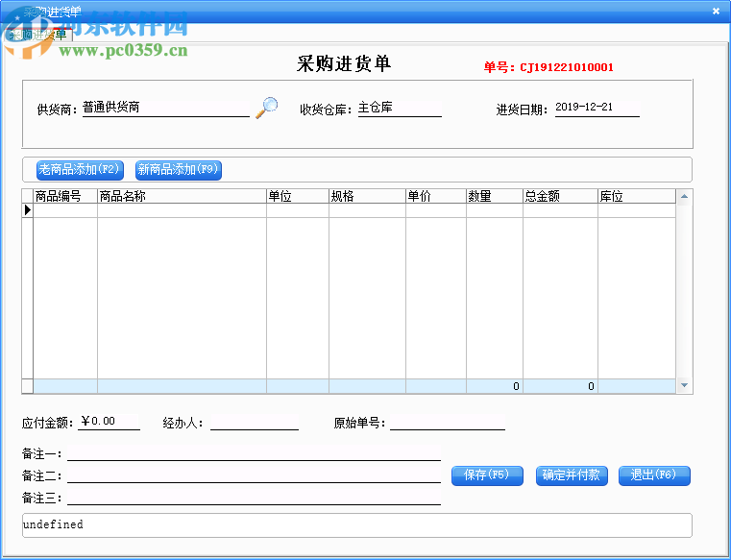Open supplier search with magnifier icon
Image resolution: width=731 pixels, height=560 pixels.
coord(267,108)
